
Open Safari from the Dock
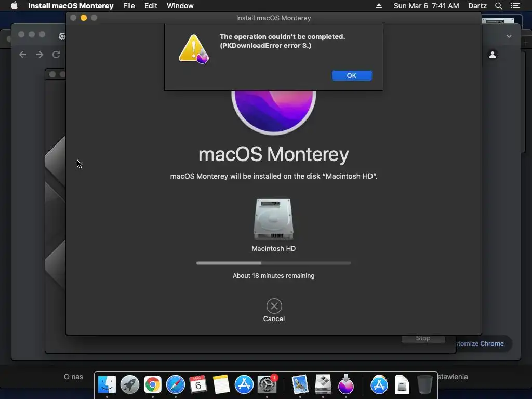[x=176, y=384]
